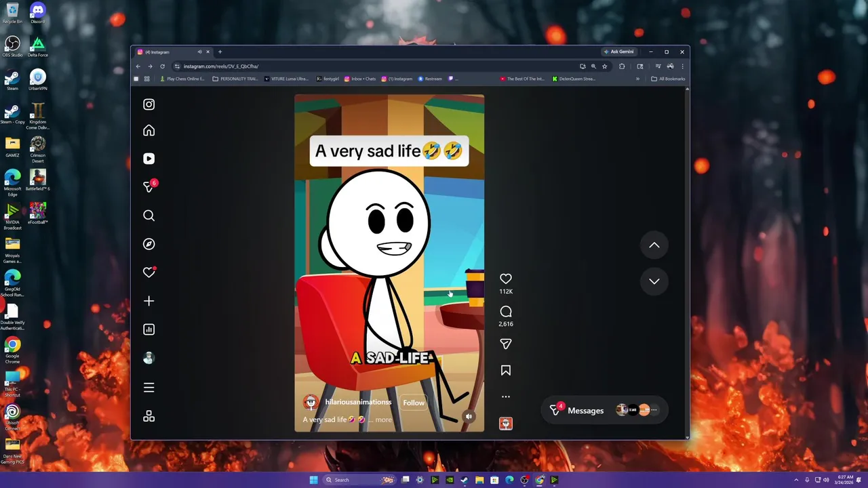Viewport: 868px width, 488px height.
Task: Open the reel's audio thumbnail
Action: point(506,424)
